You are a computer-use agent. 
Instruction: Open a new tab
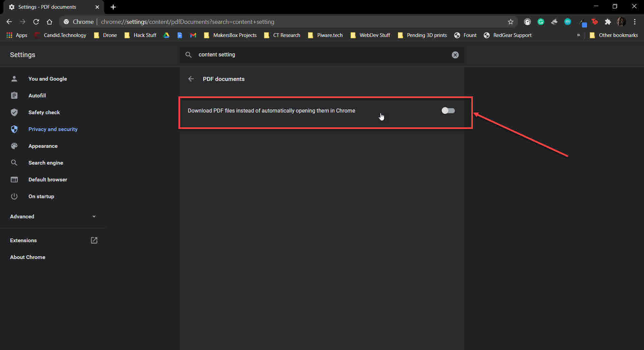(113, 7)
